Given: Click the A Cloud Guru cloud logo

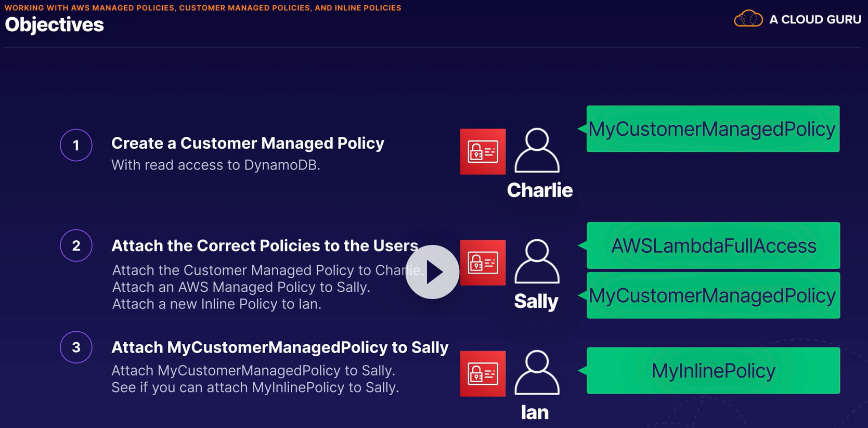Looking at the screenshot, I should (748, 19).
